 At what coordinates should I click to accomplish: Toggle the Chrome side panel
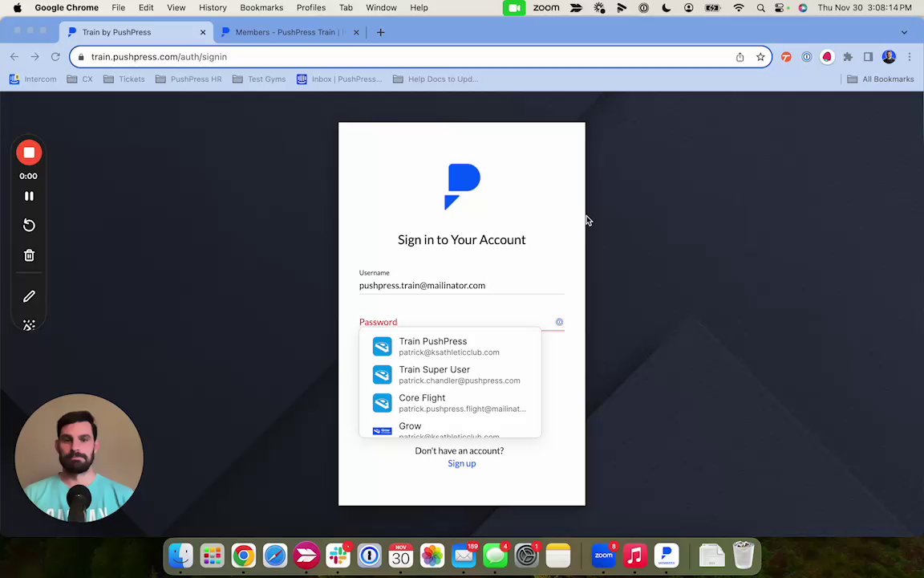click(x=868, y=57)
